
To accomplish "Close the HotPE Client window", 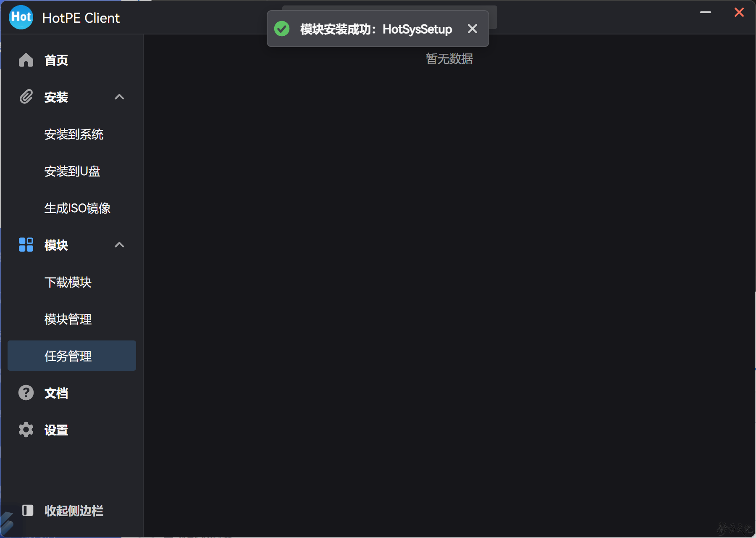I will click(739, 12).
